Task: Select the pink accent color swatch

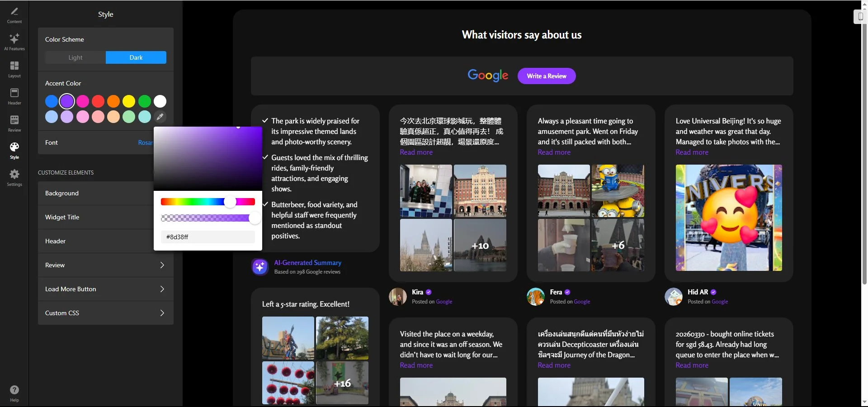Action: 83,101
